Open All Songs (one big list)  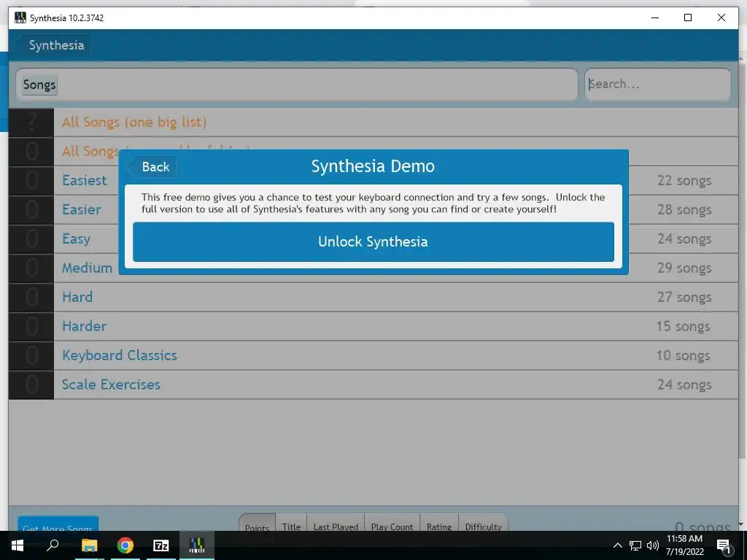coord(373,122)
